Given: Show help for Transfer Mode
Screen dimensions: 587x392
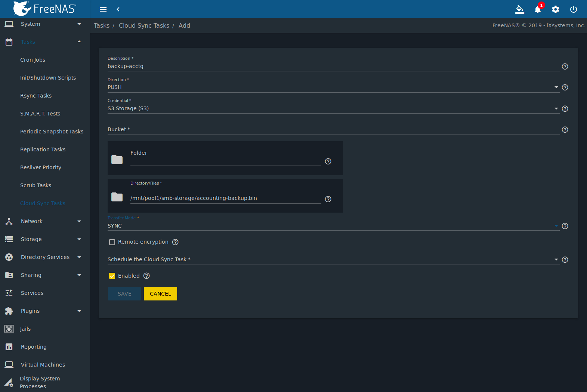Looking at the screenshot, I should (565, 226).
